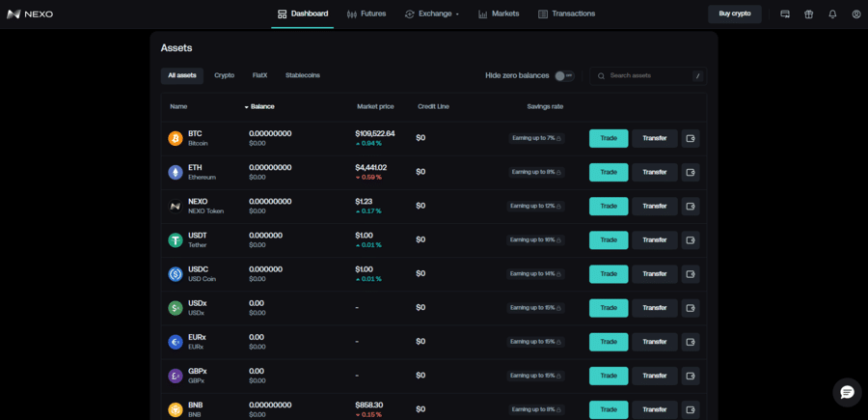Open the Transactions tab
The width and height of the screenshot is (868, 420).
[567, 14]
